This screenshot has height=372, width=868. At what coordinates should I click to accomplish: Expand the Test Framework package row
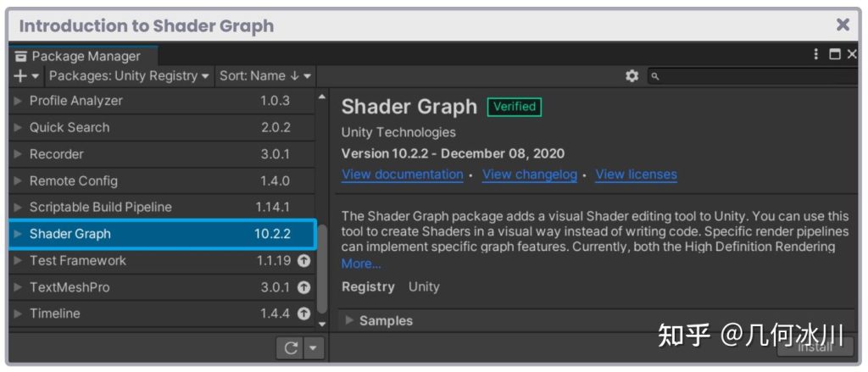(x=18, y=260)
